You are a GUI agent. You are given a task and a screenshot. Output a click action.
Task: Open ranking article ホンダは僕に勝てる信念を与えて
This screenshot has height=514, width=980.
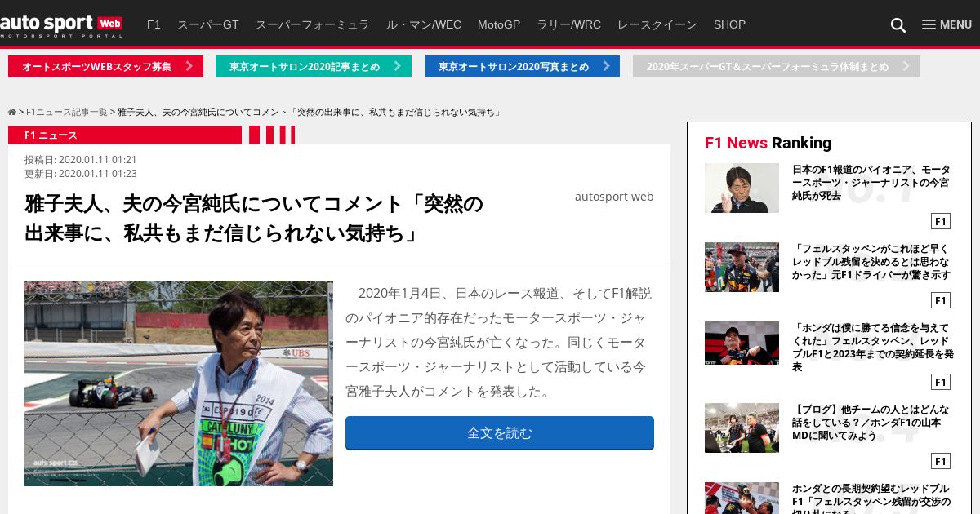pos(873,347)
